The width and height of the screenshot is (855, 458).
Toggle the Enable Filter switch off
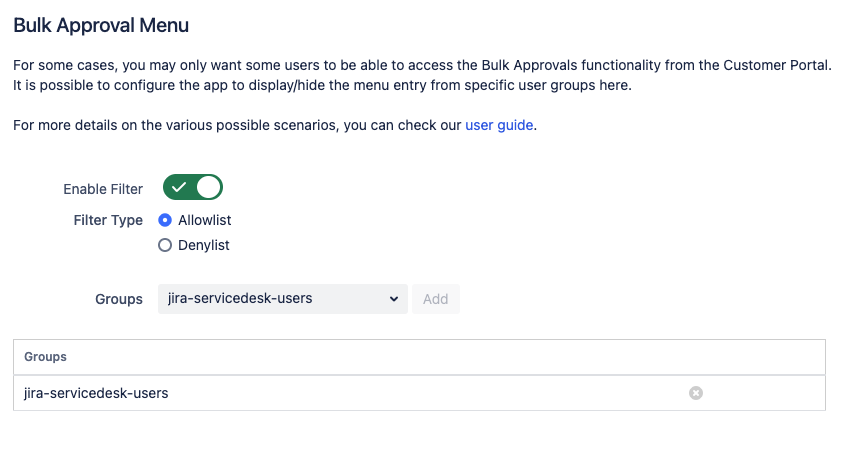coord(193,188)
